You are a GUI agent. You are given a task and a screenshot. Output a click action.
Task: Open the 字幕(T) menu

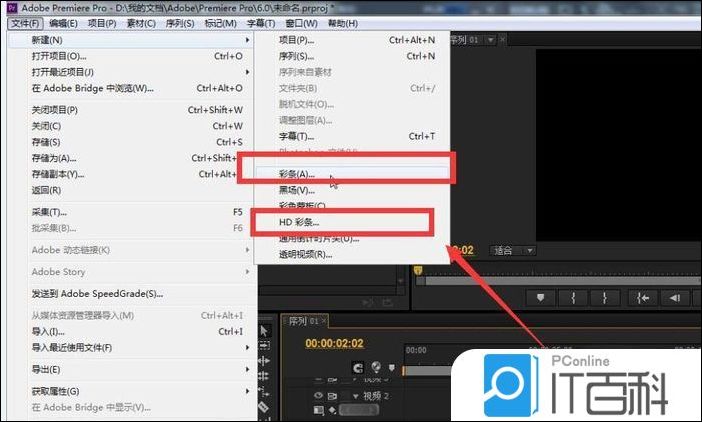click(261, 23)
